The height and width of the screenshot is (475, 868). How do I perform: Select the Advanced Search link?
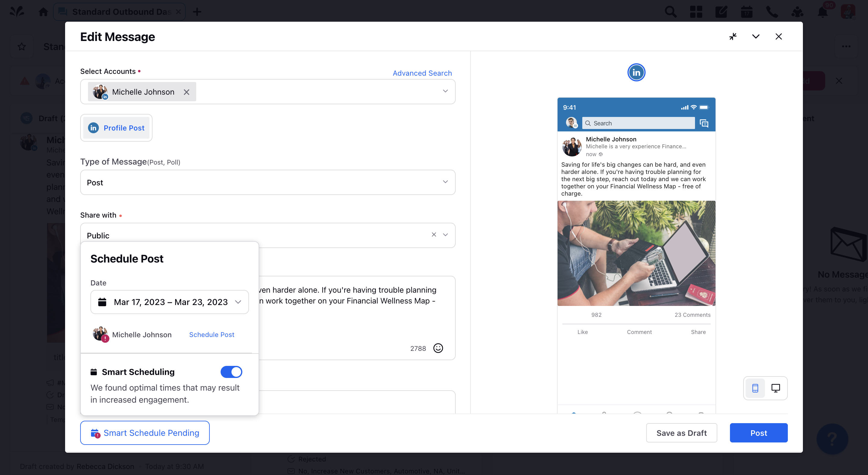423,73
